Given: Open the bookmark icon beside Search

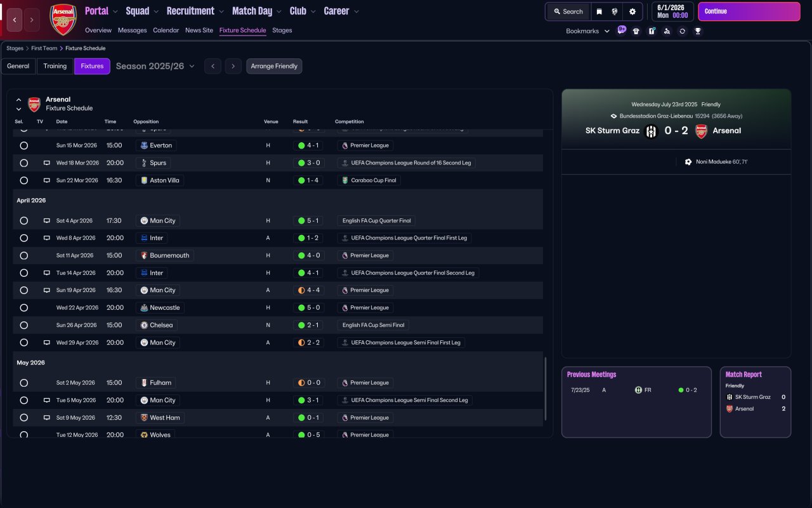Looking at the screenshot, I should pos(599,11).
